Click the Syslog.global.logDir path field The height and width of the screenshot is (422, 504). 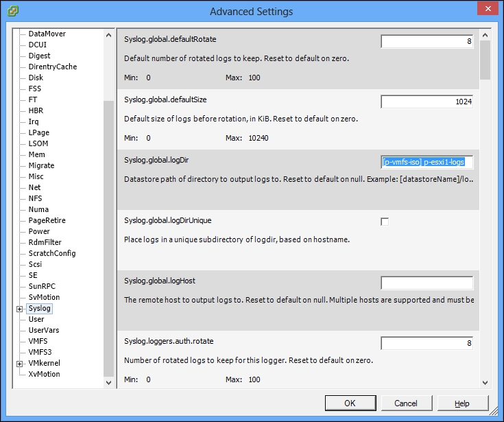427,162
